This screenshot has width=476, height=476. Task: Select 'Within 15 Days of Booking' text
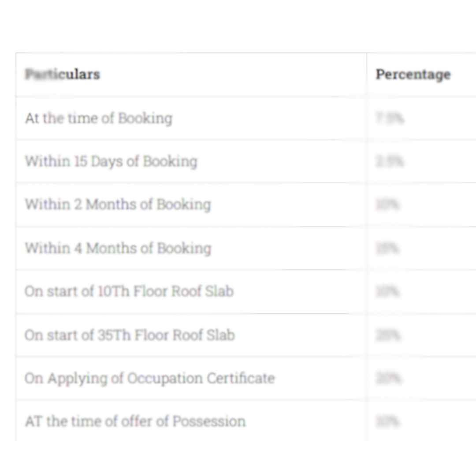[x=111, y=161]
